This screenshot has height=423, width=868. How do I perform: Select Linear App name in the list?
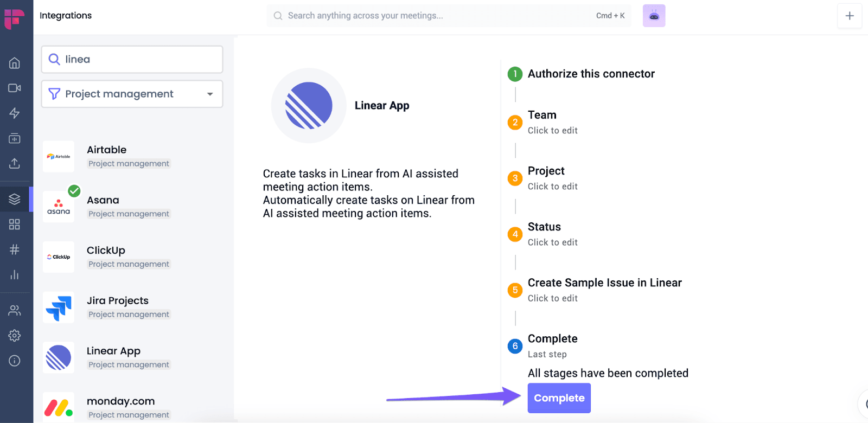coord(113,351)
